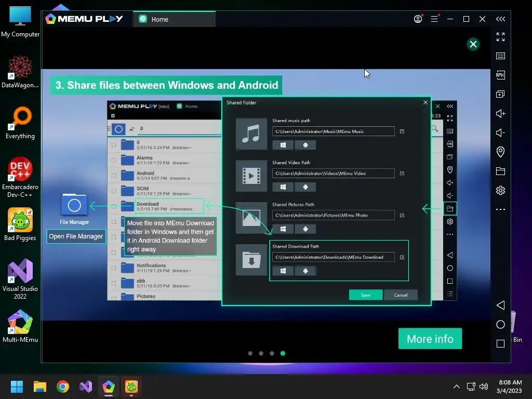Increase volume in MEmu sidebar
Screen dimensions: 532x399
pos(500,113)
